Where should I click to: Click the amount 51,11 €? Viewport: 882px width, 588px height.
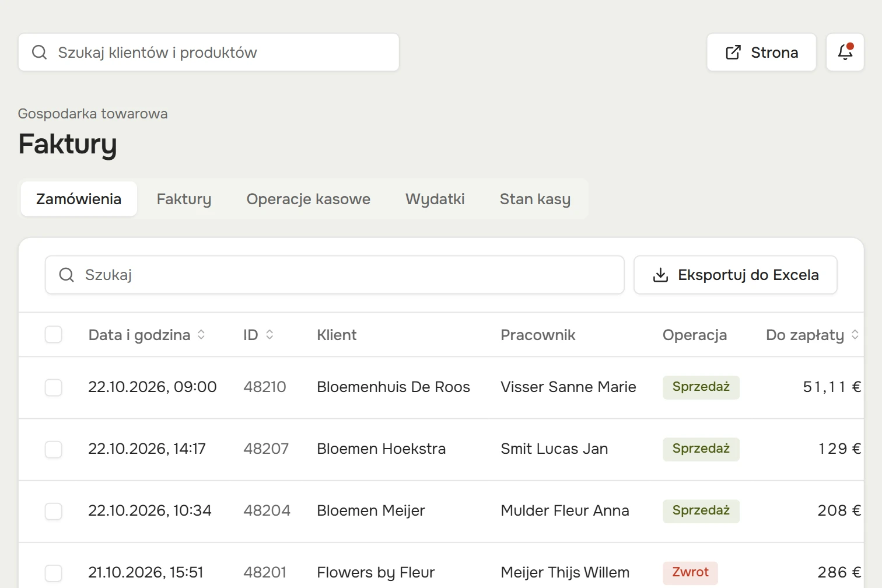point(832,387)
